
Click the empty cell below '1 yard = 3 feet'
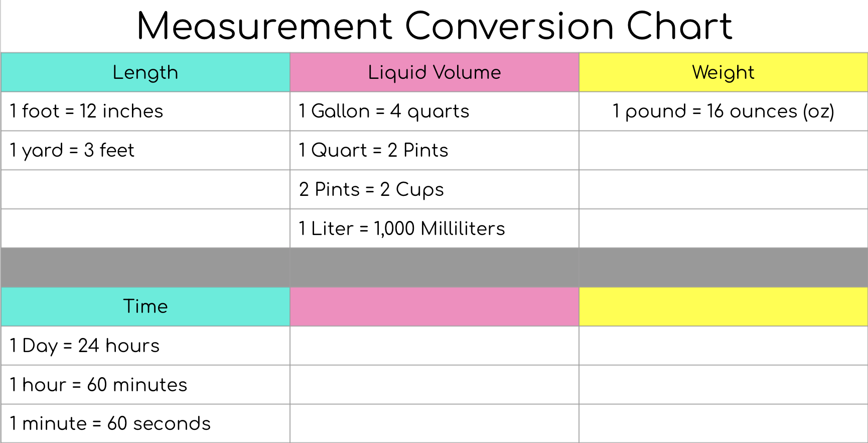[146, 189]
